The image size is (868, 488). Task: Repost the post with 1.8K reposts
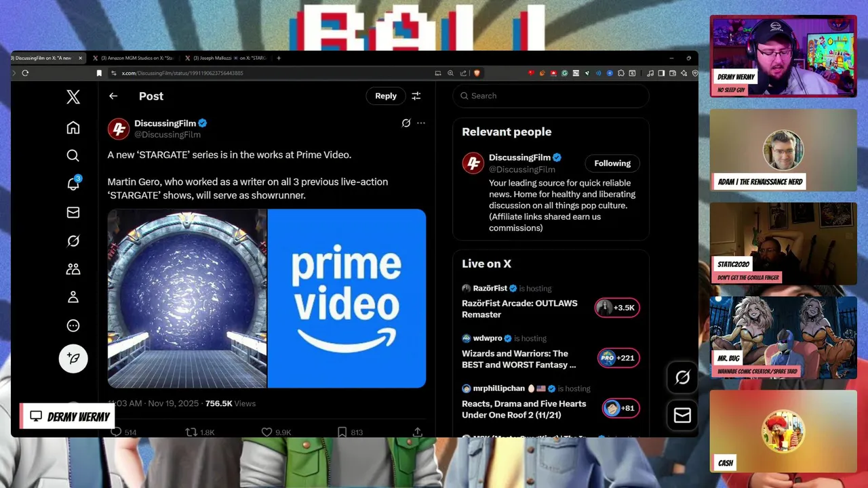[200, 432]
